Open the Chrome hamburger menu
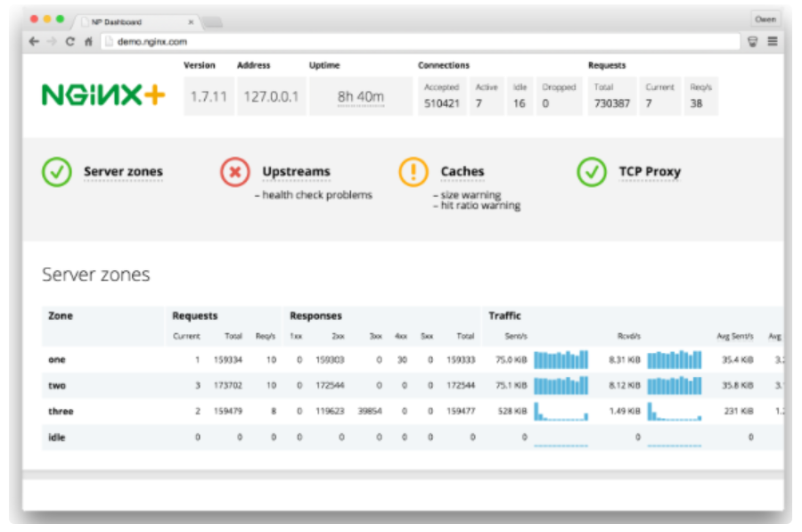Image resolution: width=802 pixels, height=532 pixels. [773, 41]
